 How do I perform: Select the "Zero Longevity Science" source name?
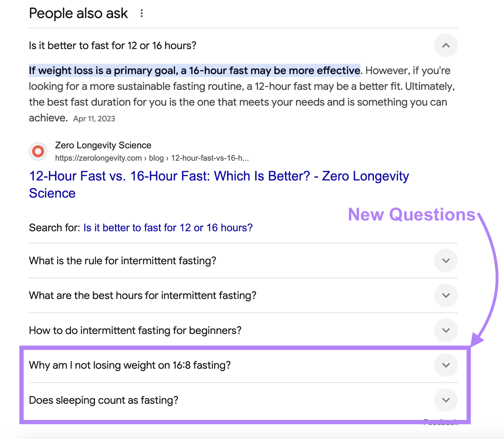103,145
